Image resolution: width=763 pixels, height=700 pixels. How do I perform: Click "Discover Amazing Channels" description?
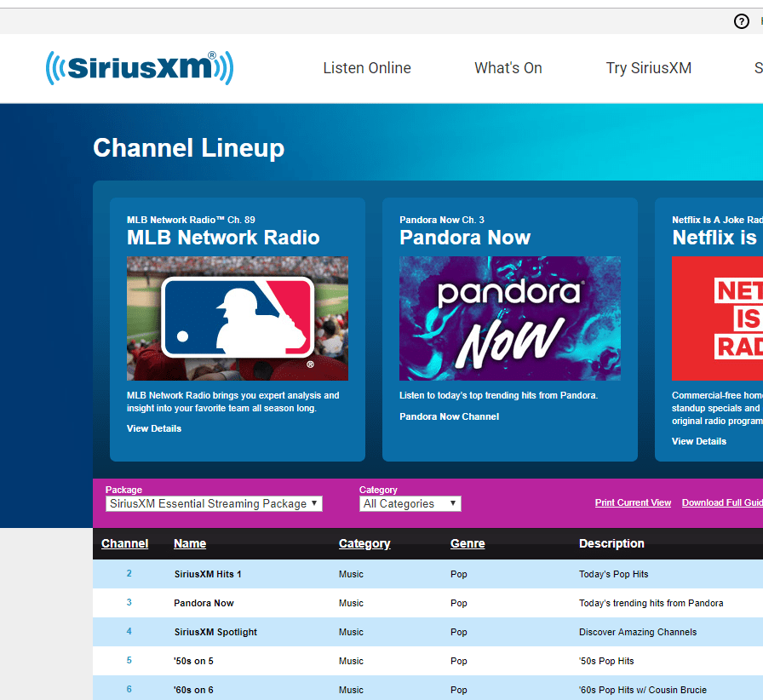638,632
